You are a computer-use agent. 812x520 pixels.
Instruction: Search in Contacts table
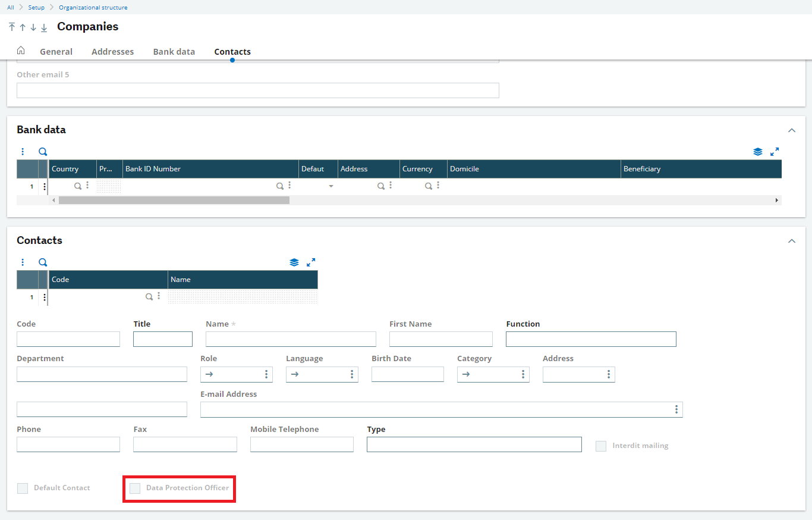(x=43, y=262)
